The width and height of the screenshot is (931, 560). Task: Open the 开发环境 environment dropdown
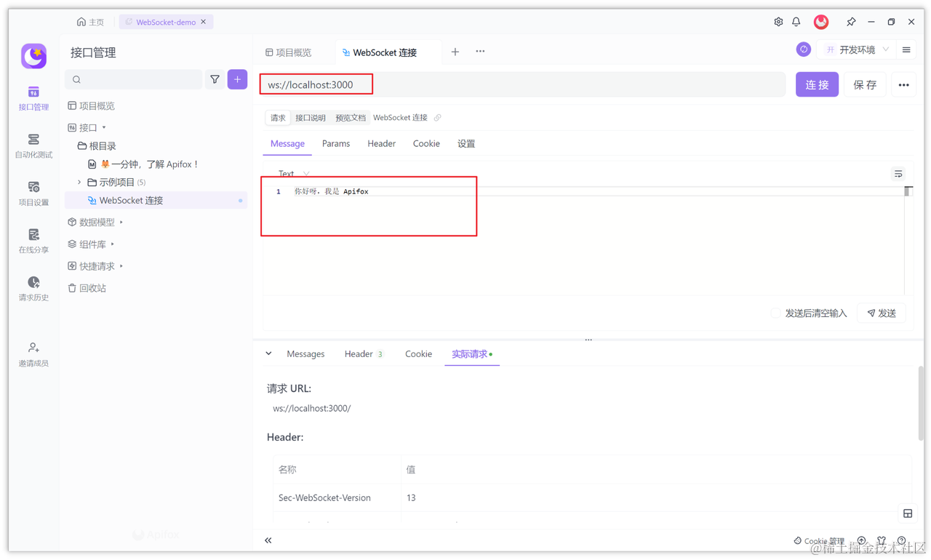coord(856,49)
